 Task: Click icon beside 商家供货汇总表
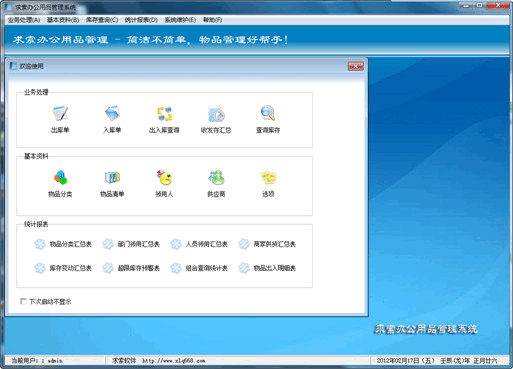[x=244, y=244]
